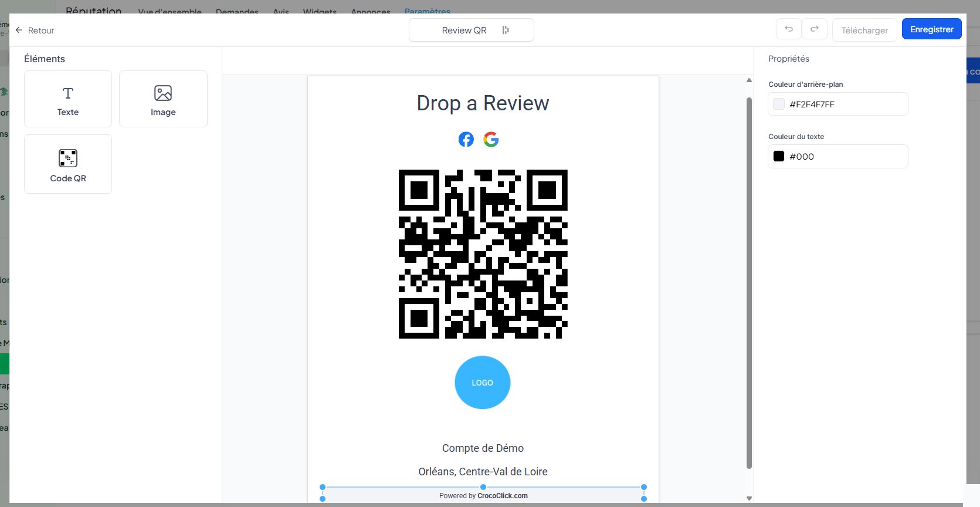
Task: Add a Texte element
Action: [68, 99]
